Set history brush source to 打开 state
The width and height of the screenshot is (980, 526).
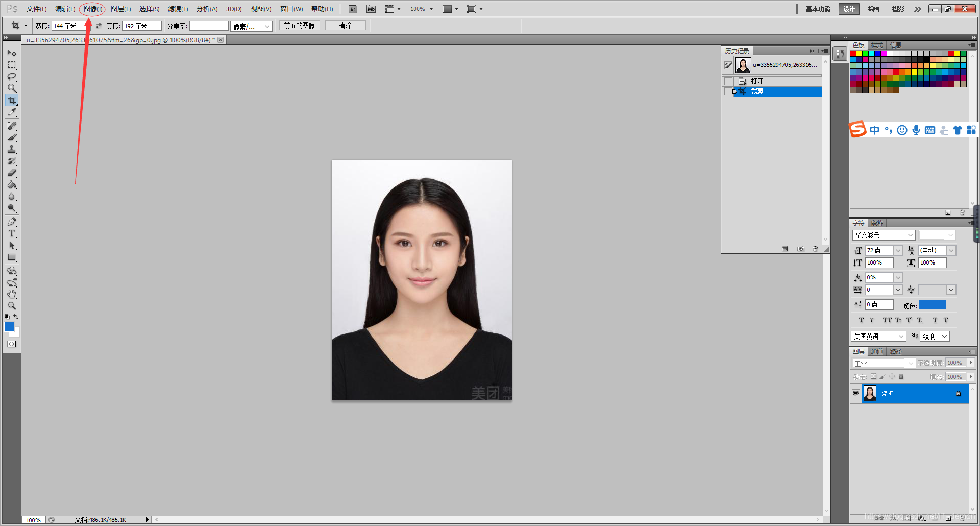coord(728,81)
